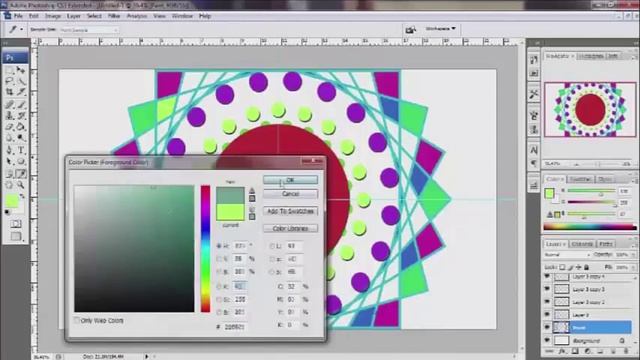Screen dimensions: 640x360
Task: Add a layer mask from Layers panel
Action: click(575, 351)
